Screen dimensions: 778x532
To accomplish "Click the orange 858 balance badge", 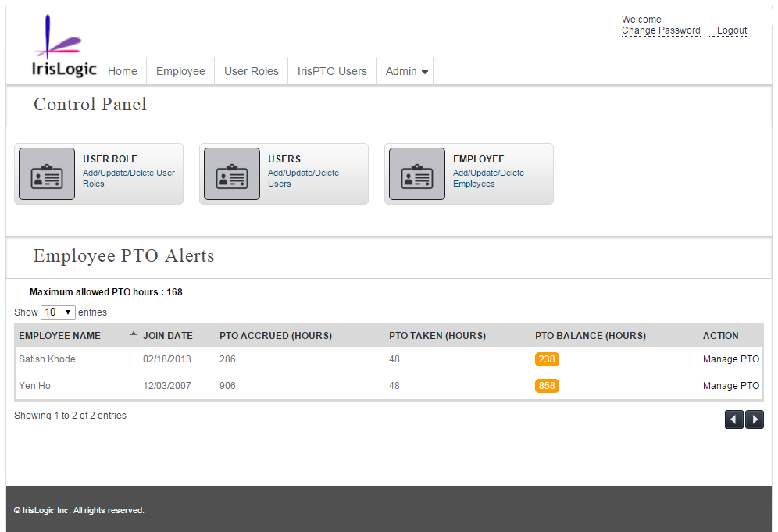I will pyautogui.click(x=547, y=386).
